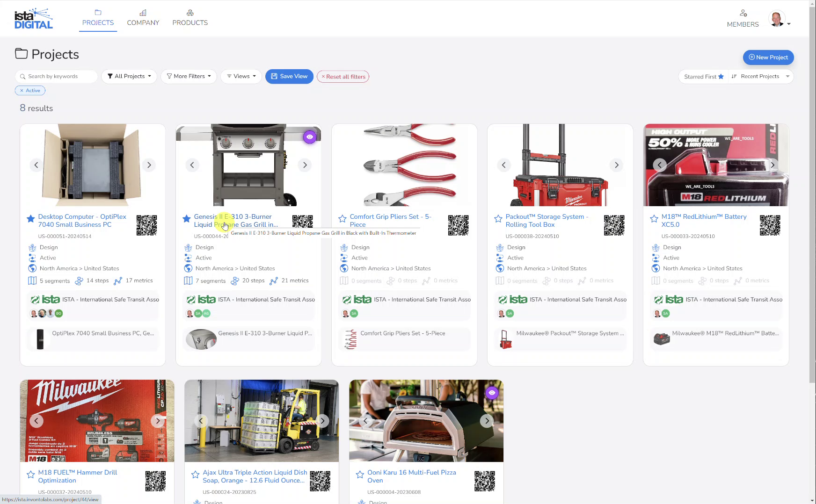
Task: Show previous image on Genesis grill card
Action: point(192,165)
